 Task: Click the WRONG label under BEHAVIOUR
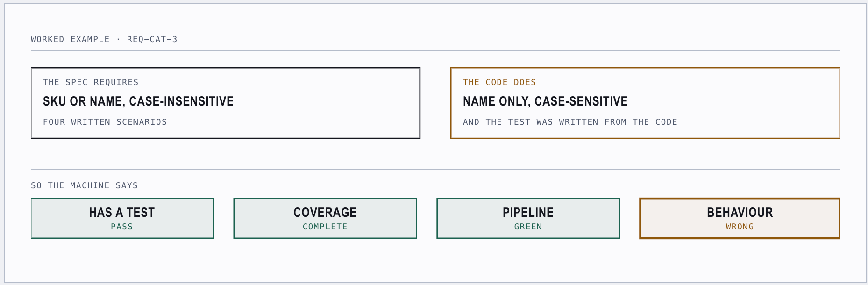740,227
